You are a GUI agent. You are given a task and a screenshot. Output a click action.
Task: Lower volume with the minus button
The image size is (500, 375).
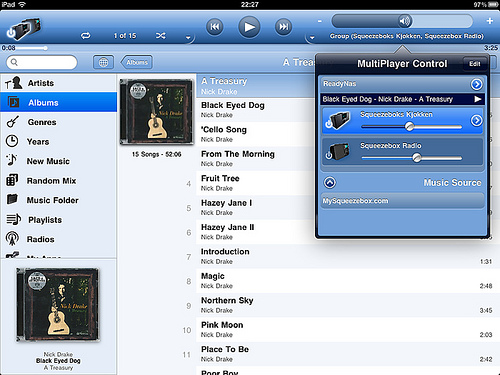point(320,21)
